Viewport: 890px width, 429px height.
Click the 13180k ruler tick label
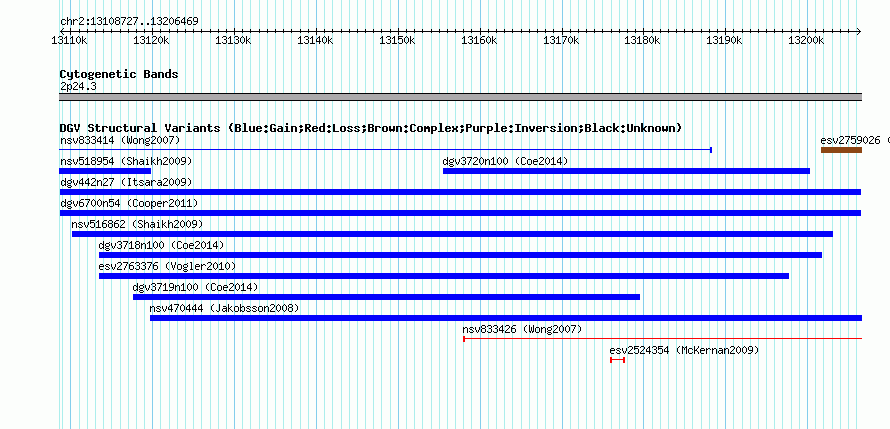tap(643, 40)
